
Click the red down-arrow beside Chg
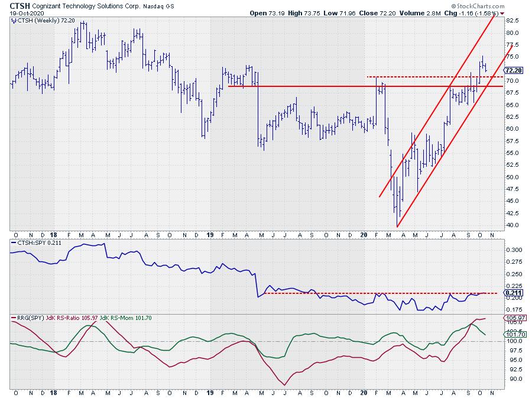[502, 12]
